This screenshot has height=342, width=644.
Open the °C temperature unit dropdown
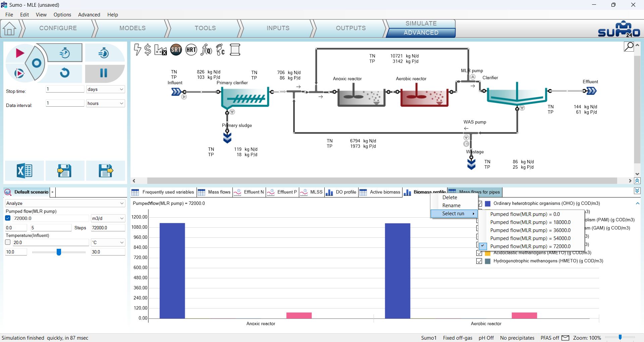108,242
